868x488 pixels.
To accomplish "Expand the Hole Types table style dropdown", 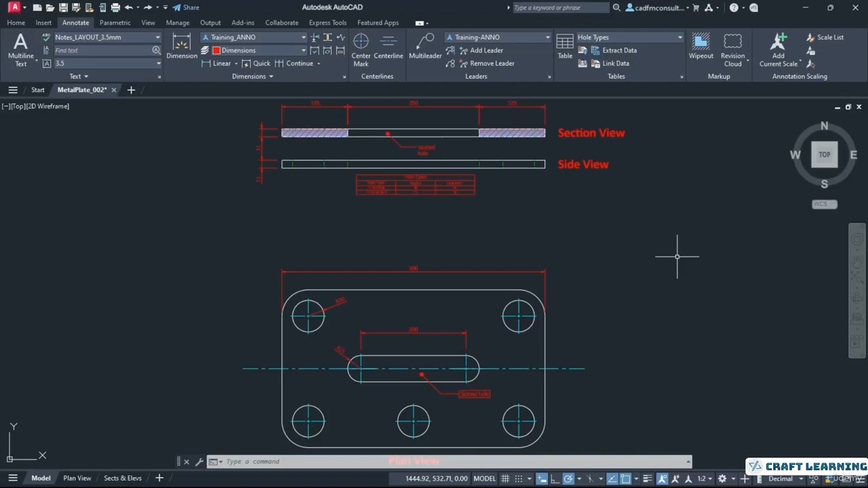I will tap(679, 37).
